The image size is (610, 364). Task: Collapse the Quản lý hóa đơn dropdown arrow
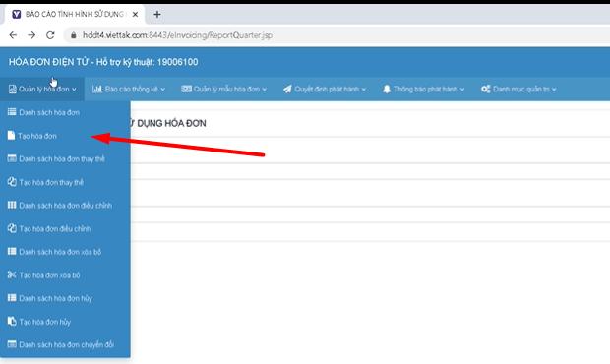(x=74, y=90)
